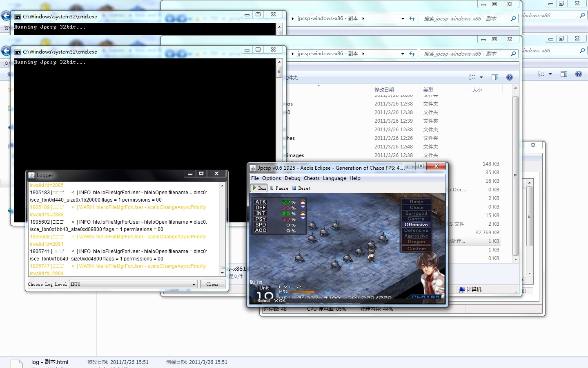This screenshot has height=368, width=588.
Task: Click the log - 副本.html file icon
Action: pos(16,363)
